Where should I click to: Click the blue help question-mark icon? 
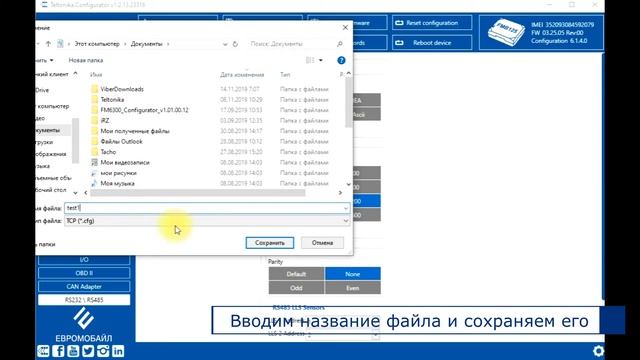(341, 60)
